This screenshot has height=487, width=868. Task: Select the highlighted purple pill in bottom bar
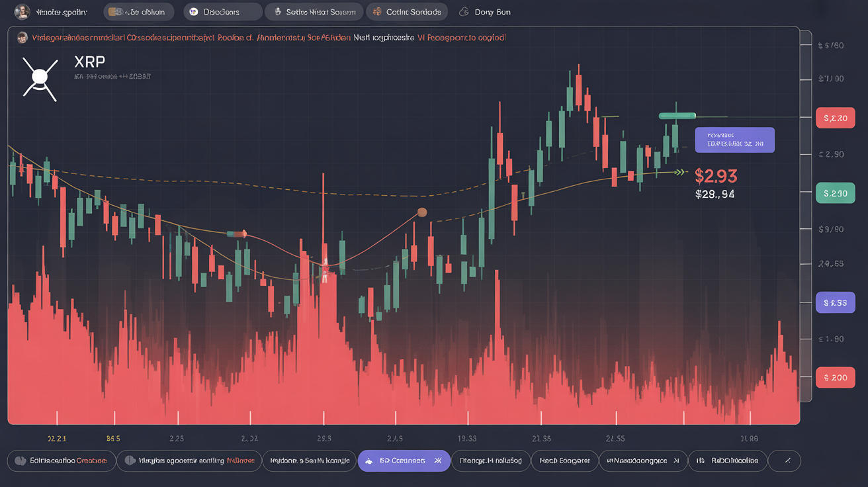[x=404, y=461]
